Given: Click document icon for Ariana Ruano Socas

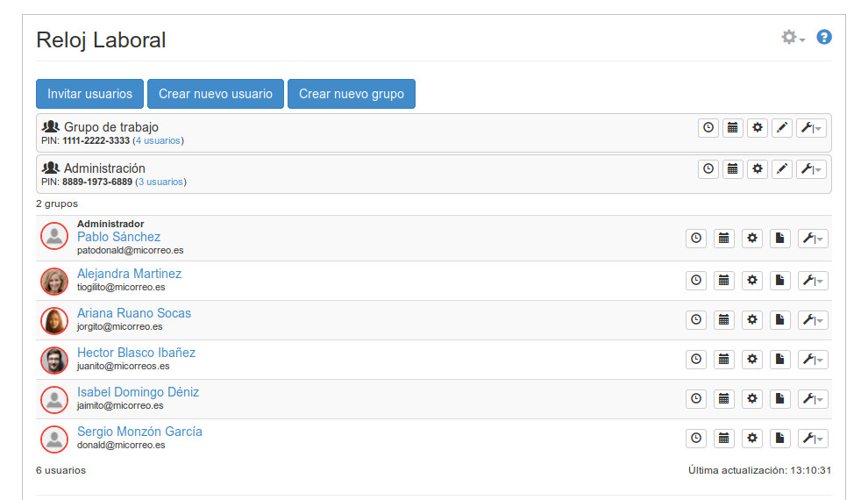Looking at the screenshot, I should [x=780, y=320].
